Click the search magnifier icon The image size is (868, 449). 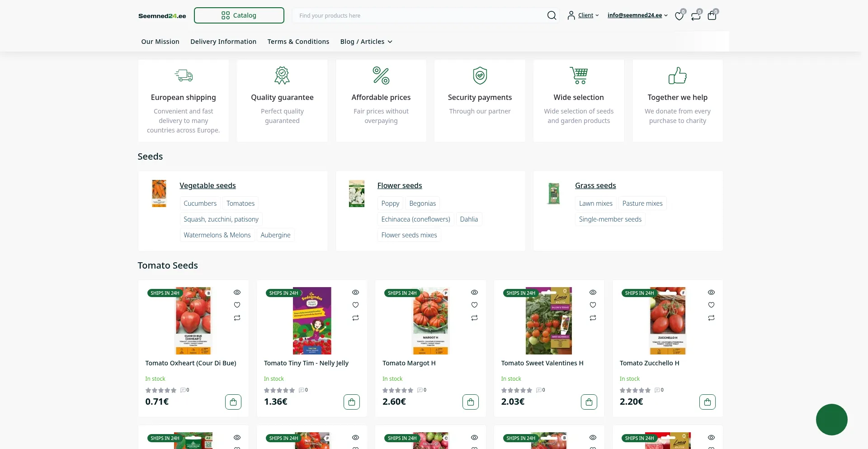click(x=552, y=15)
